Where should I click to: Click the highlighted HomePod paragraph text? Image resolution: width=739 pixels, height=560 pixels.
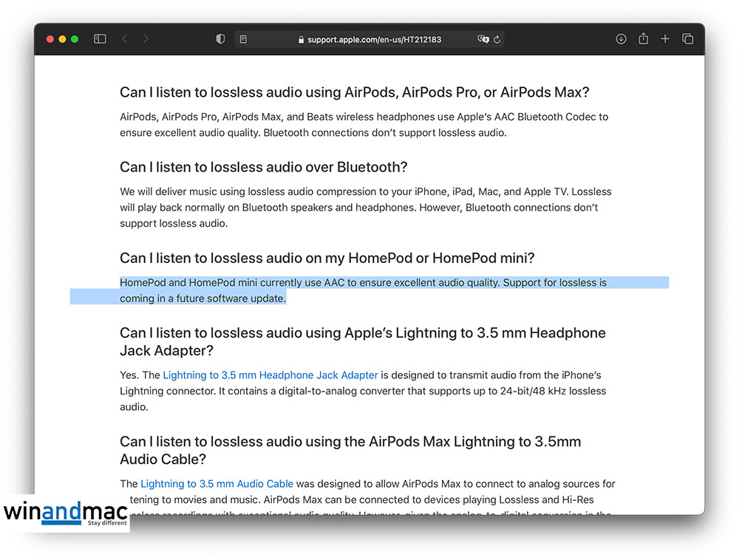(362, 283)
